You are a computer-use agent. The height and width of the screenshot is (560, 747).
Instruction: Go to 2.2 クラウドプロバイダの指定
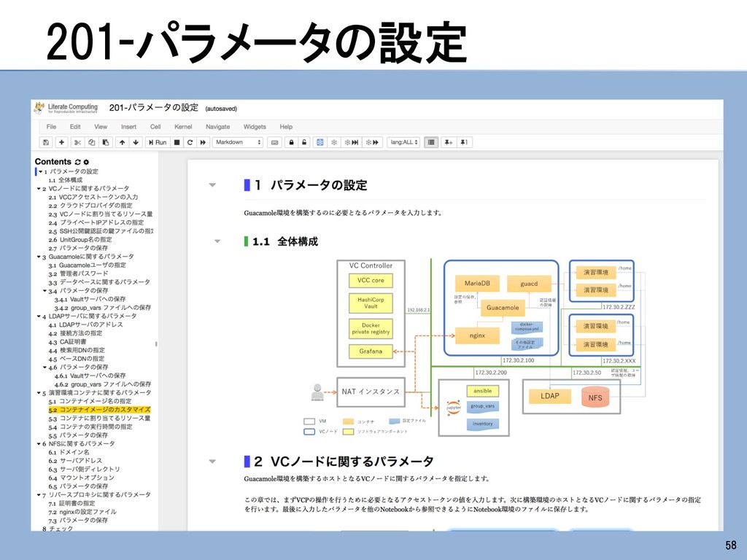(90, 206)
